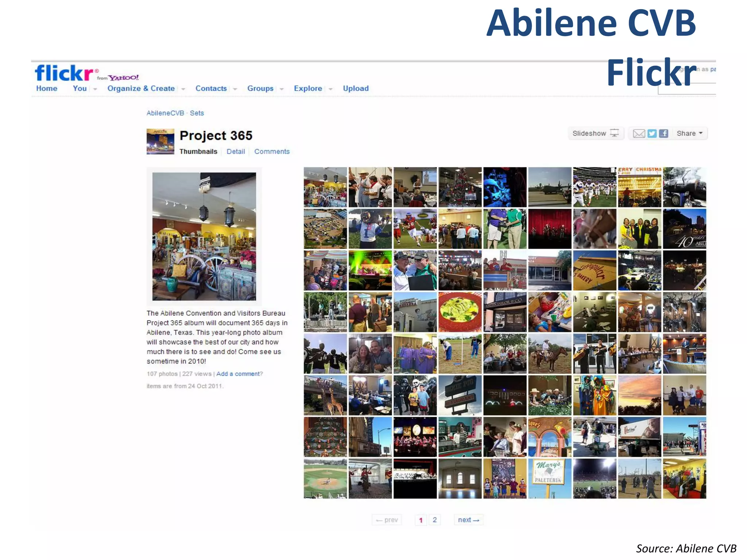Expand the Groups menu arrow
This screenshot has height=560, width=747.
point(282,89)
